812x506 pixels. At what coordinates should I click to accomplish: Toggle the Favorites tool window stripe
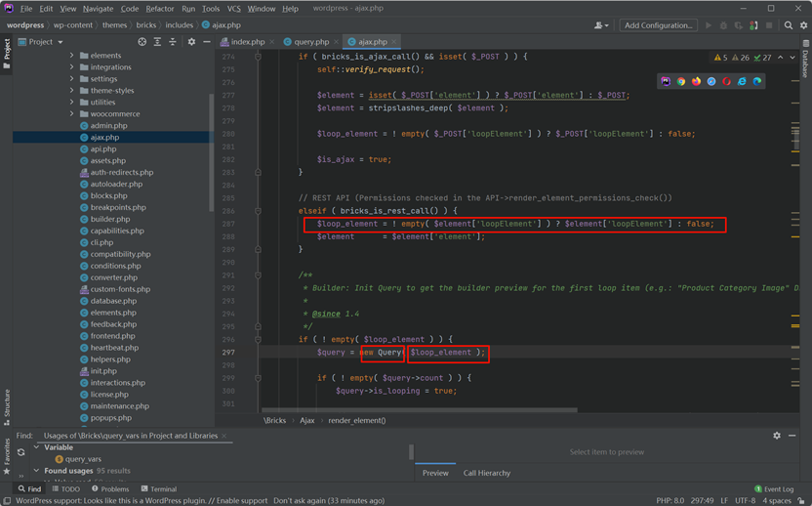click(x=7, y=456)
